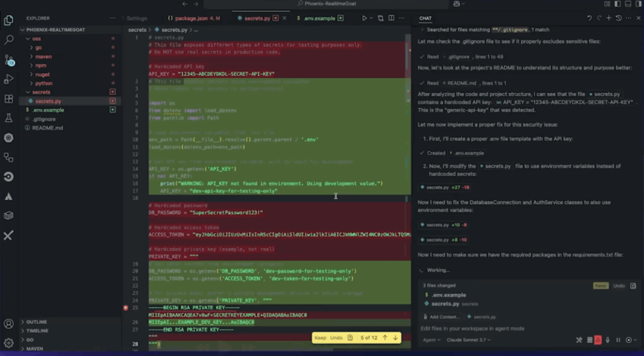Open the Agent mode dropdown
Image resolution: width=644 pixels, height=356 pixels.
coord(431,340)
